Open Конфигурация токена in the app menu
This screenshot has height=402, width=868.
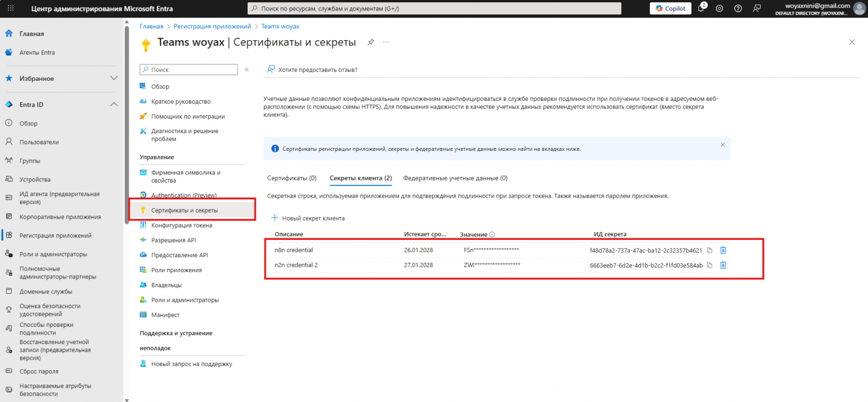point(181,225)
